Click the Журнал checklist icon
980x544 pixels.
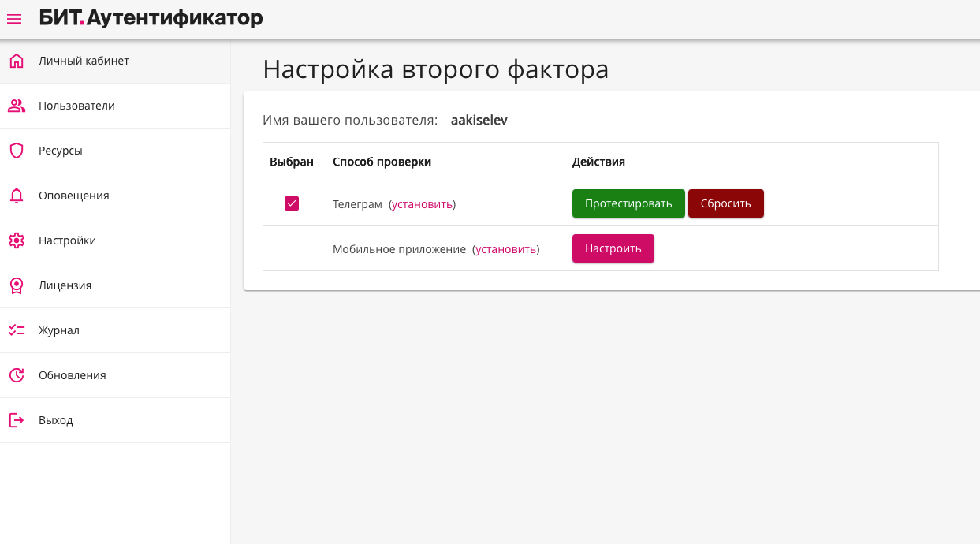click(x=17, y=330)
